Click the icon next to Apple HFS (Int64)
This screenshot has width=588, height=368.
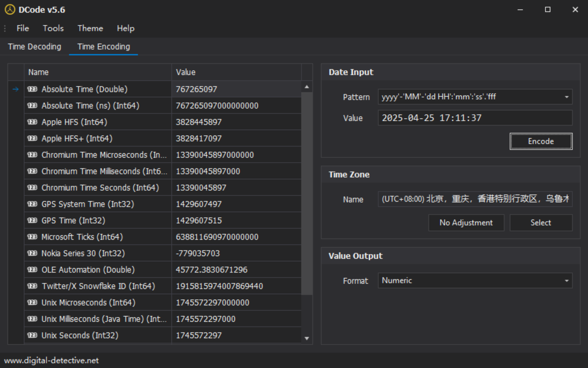(32, 122)
